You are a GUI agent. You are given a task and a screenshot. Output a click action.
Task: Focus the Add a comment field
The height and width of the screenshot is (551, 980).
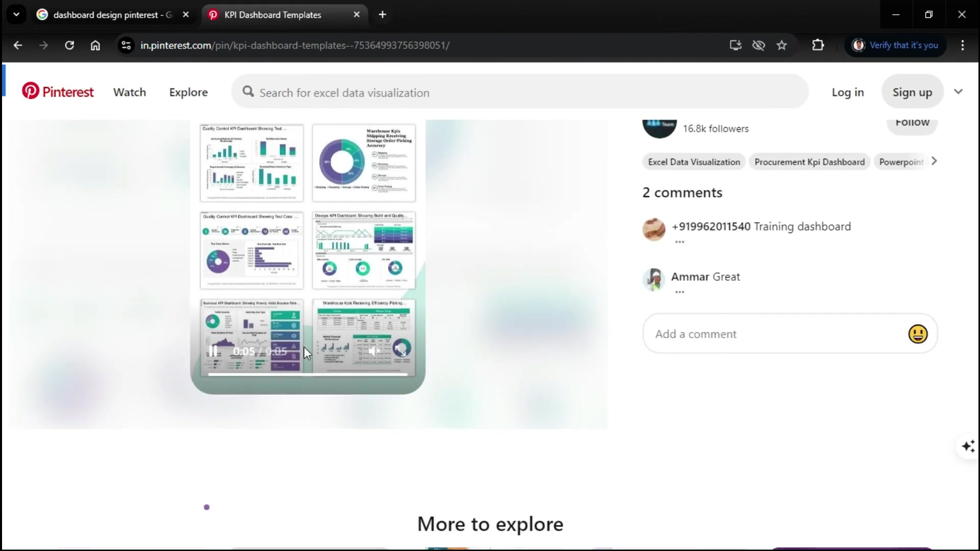pos(776,334)
